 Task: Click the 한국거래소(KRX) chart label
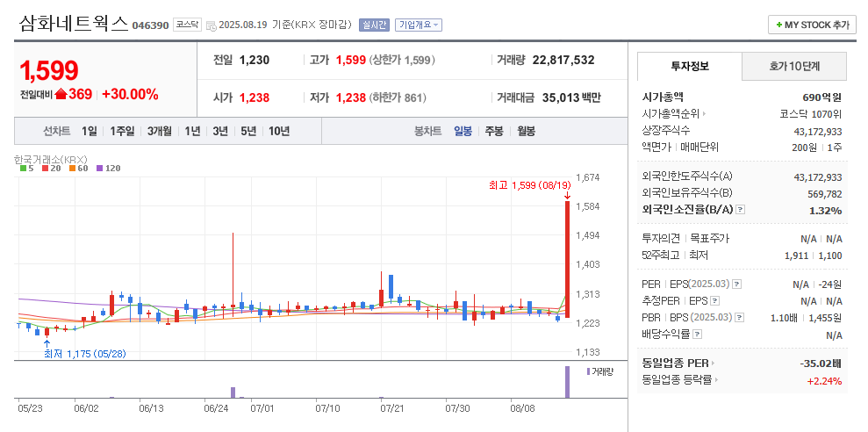(x=50, y=159)
